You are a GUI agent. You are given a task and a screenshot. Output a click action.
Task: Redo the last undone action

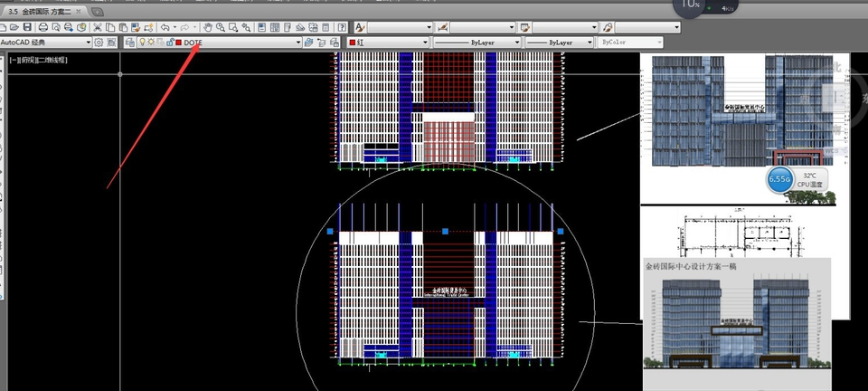184,27
